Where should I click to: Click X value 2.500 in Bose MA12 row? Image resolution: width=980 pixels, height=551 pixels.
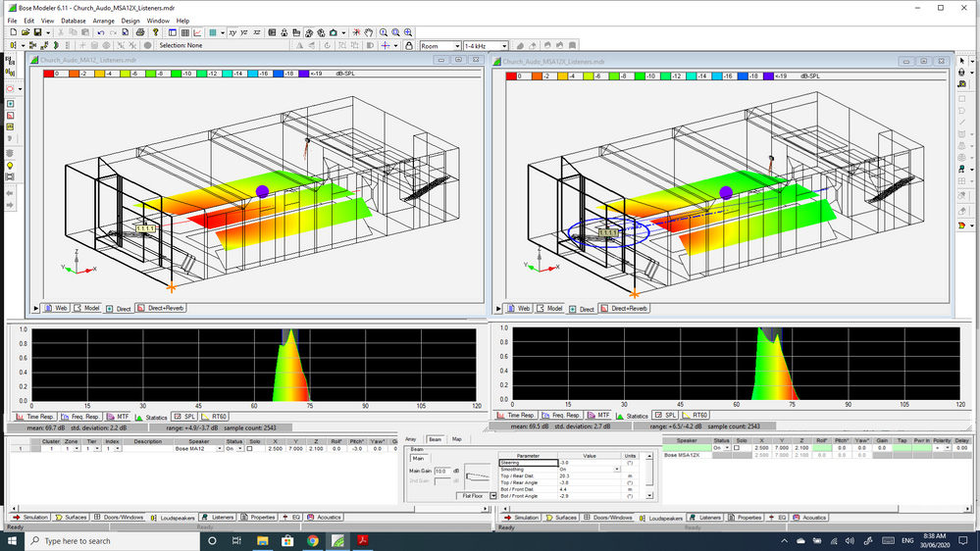click(275, 449)
